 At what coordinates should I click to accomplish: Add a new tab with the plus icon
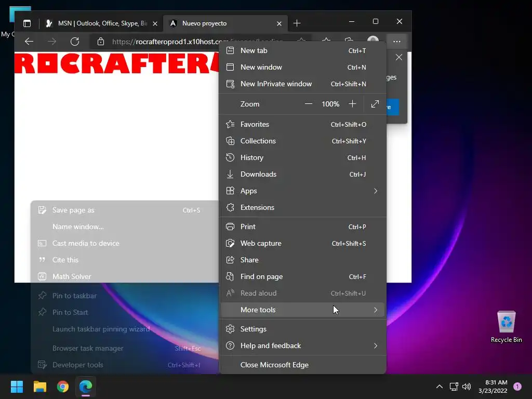coord(297,23)
